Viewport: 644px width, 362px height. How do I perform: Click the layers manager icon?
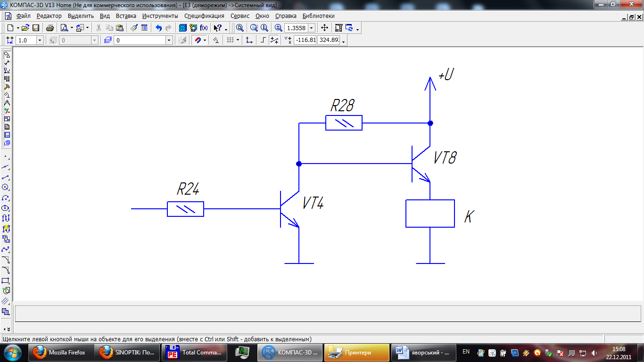point(108,41)
